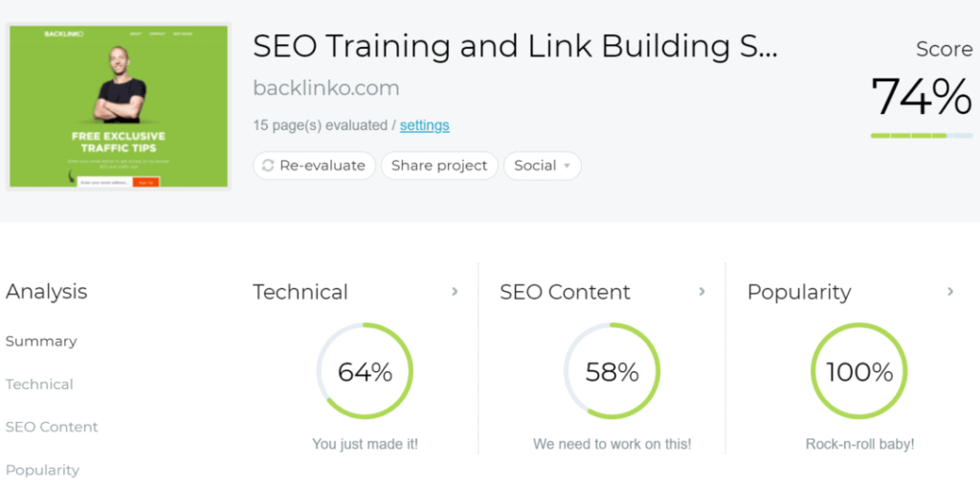Open the Social dropdown arrow
Screen dimensions: 980x486
pyautogui.click(x=567, y=166)
